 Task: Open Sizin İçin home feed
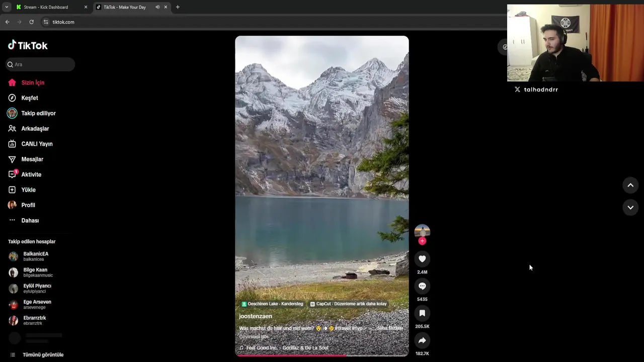tap(33, 82)
